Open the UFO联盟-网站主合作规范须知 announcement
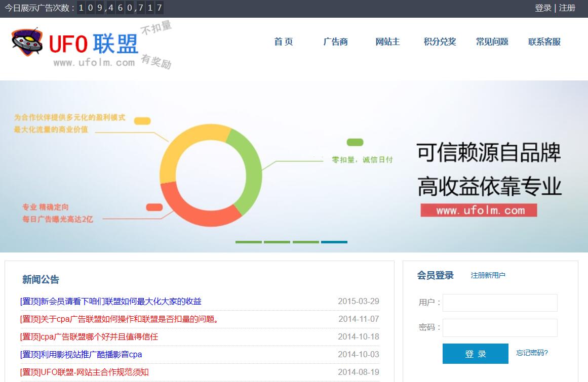 85,372
